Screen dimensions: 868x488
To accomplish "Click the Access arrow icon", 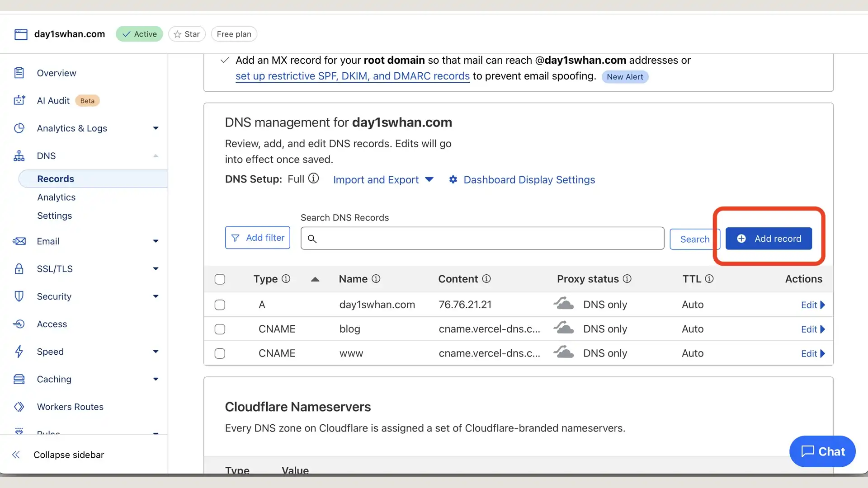I will click(19, 324).
